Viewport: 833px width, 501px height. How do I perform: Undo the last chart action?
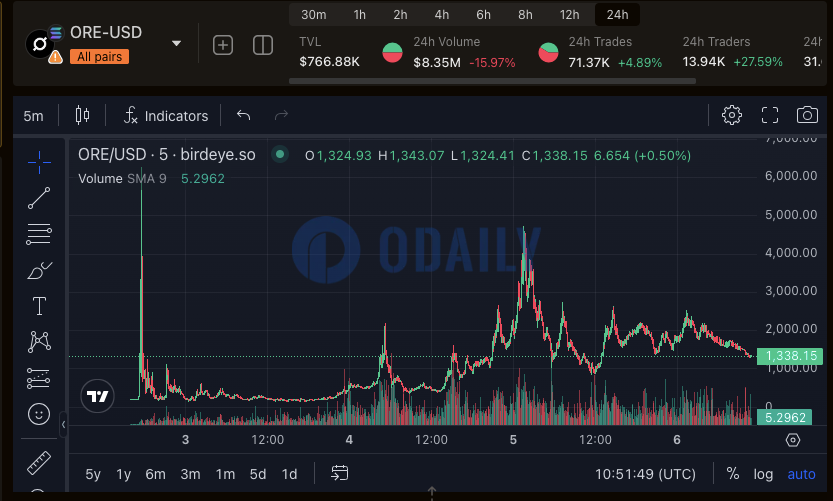pos(243,115)
